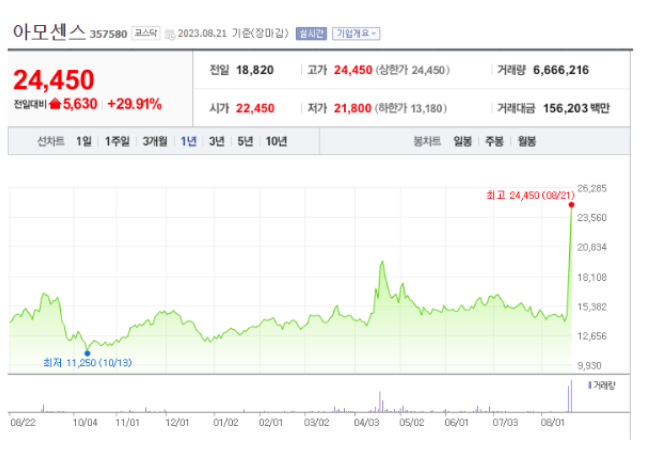Click the blue 최저 low marker dot
Image resolution: width=648 pixels, height=460 pixels.
pos(87,353)
